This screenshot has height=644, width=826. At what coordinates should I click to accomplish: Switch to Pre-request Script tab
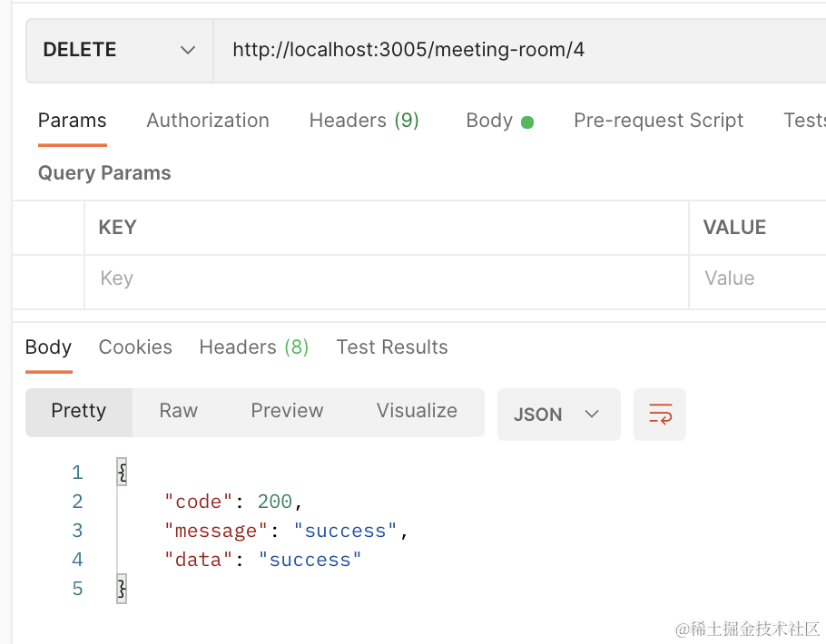658,121
